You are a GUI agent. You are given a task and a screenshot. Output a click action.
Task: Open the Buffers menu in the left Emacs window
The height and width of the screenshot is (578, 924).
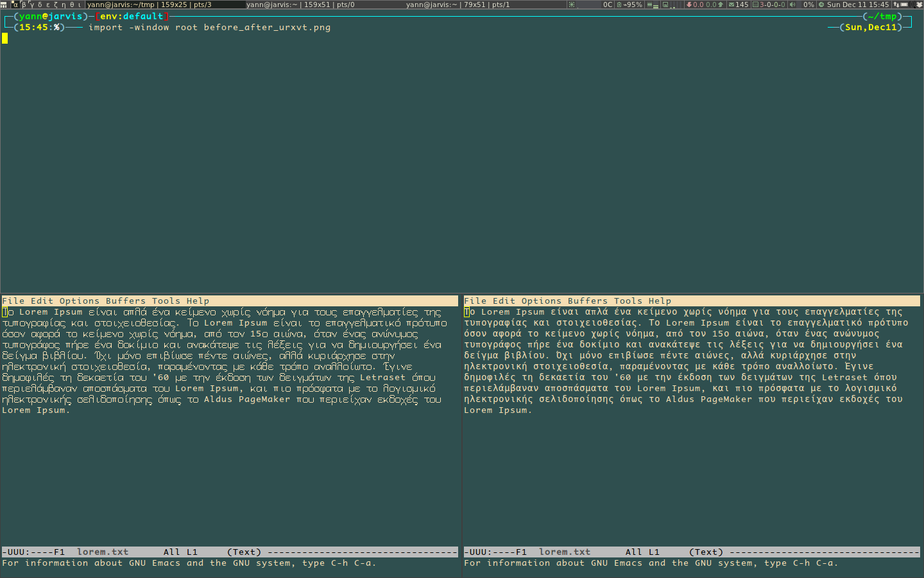126,301
